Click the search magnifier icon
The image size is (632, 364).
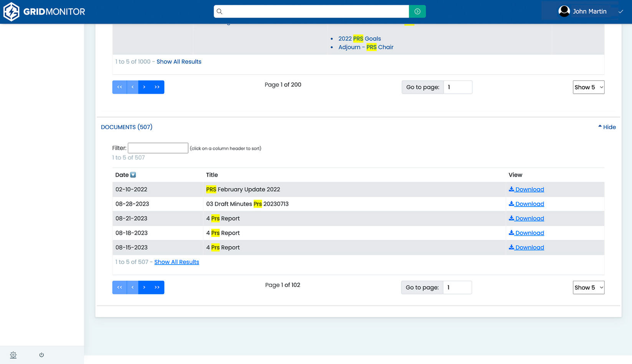(x=220, y=12)
